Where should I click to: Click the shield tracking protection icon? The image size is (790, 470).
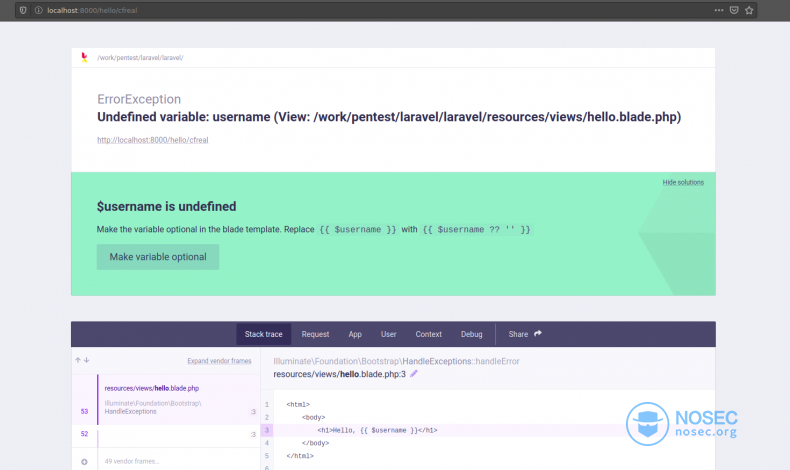click(23, 10)
